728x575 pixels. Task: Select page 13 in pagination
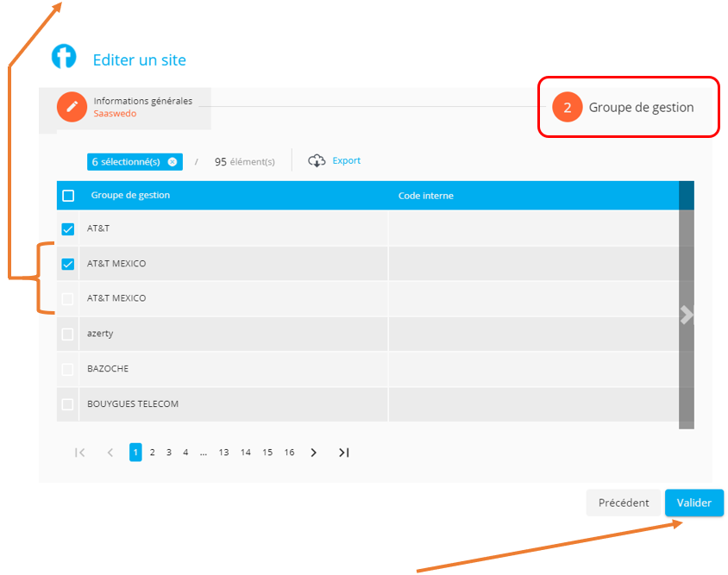click(x=223, y=453)
